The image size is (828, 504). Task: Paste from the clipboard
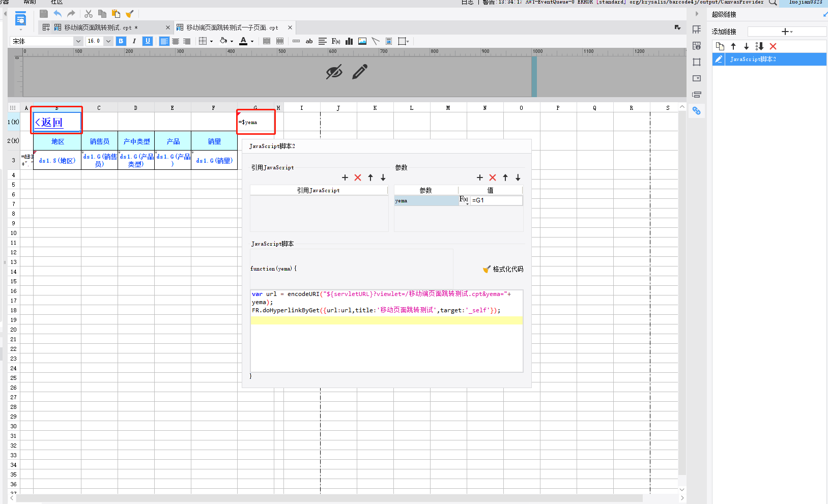point(116,14)
